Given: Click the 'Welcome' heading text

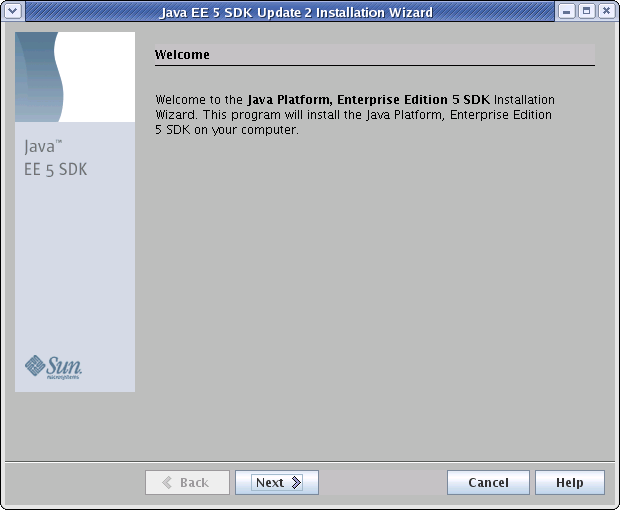Looking at the screenshot, I should pos(182,55).
